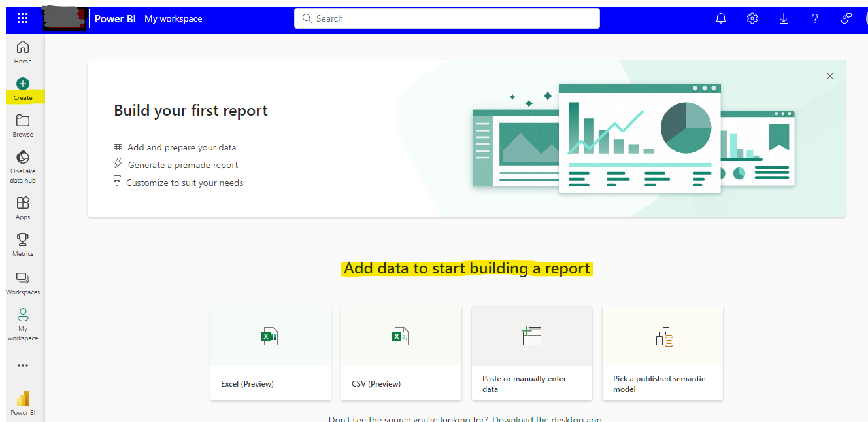Screen dimensions: 868x422
Task: Click Generate a premade report text
Action: point(183,165)
